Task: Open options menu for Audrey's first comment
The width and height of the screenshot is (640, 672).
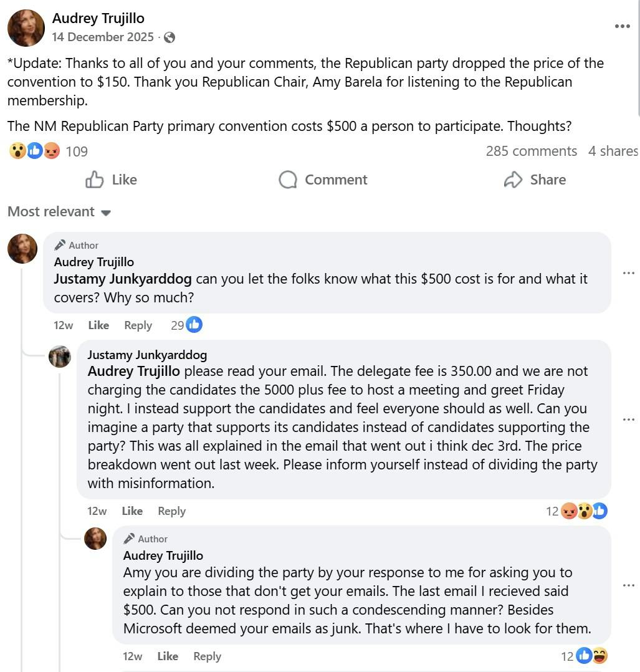Action: pyautogui.click(x=628, y=273)
